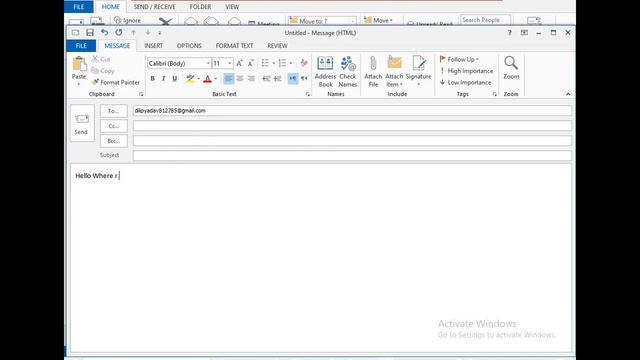Open the Follow Up flag menu
This screenshot has width=640, height=360.
459,59
